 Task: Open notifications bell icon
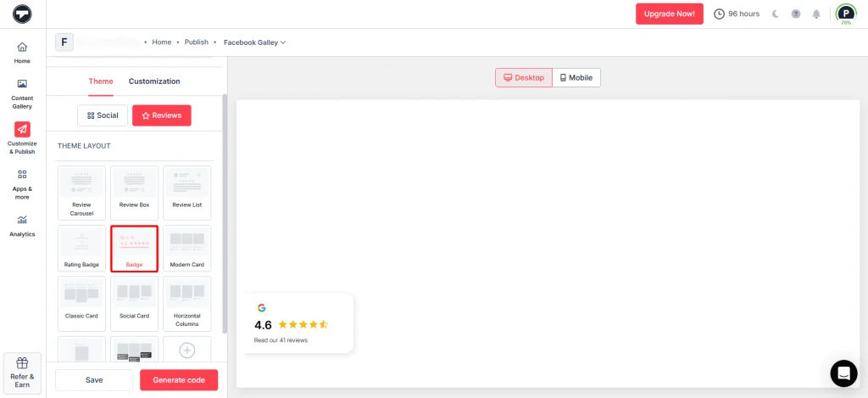tap(816, 14)
